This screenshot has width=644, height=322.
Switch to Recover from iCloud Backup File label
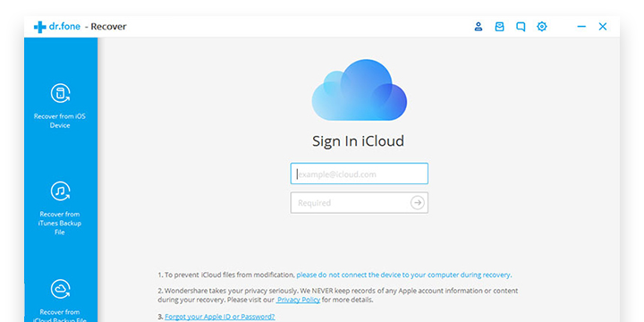(60, 316)
